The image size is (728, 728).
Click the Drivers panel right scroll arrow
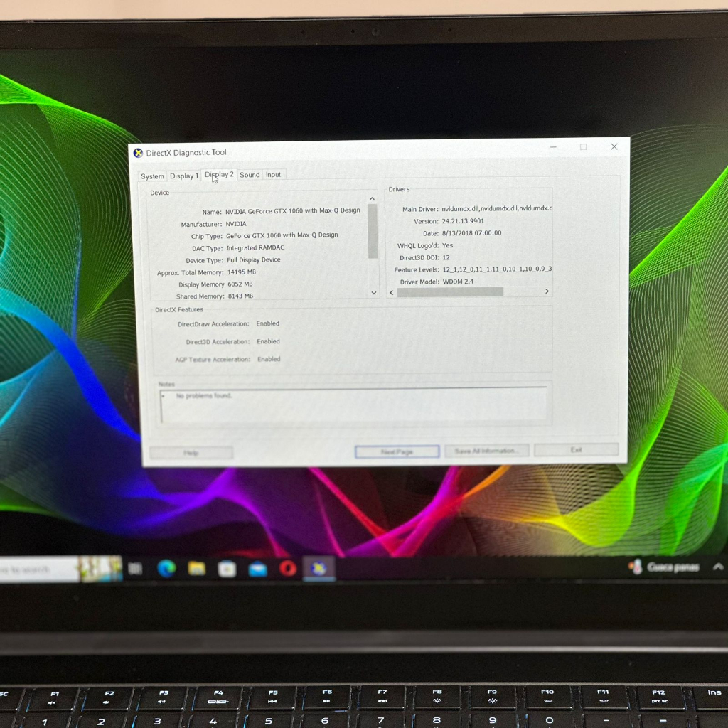[547, 291]
